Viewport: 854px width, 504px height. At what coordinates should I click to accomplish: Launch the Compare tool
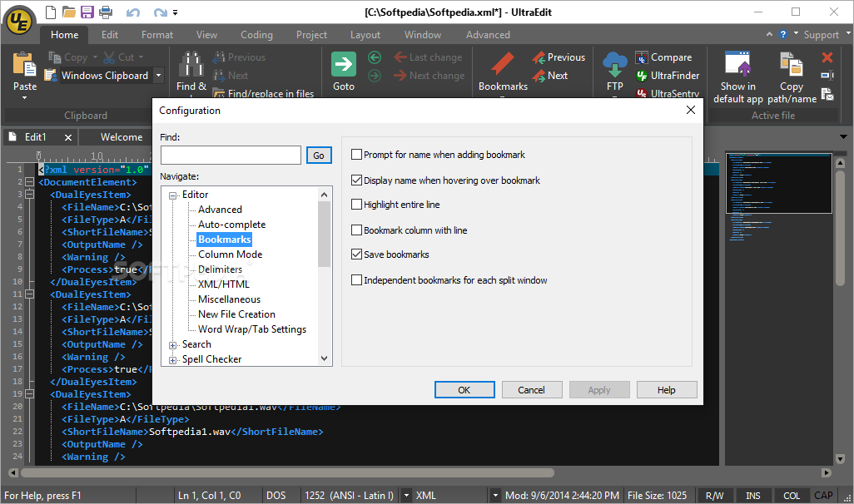click(x=663, y=57)
